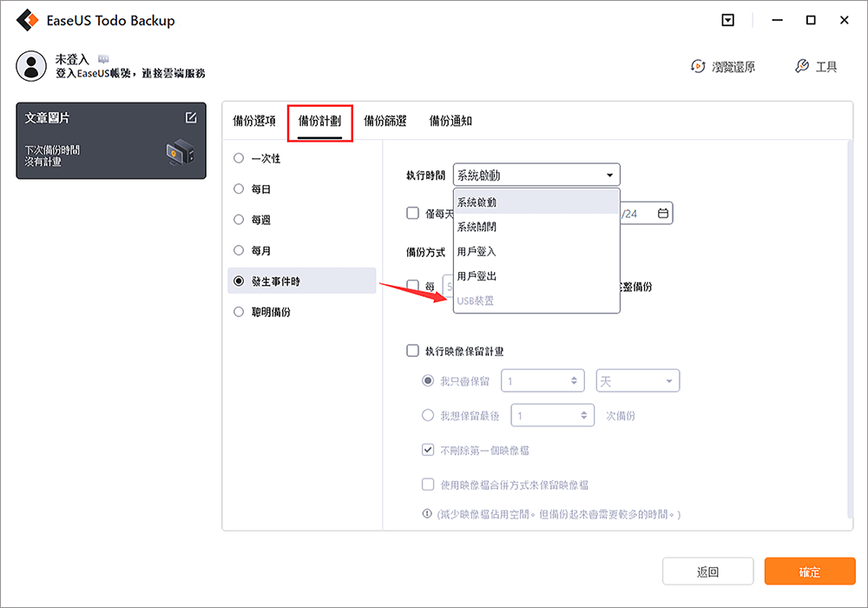
Task: Click the info icon beside 減少映像檔佔用空間 note
Action: click(427, 514)
